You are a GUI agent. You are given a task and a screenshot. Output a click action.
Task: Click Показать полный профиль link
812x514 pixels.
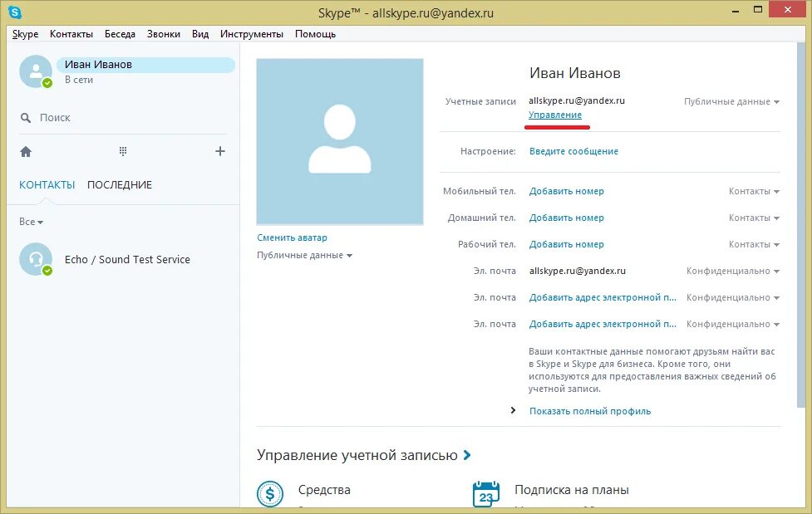(590, 411)
